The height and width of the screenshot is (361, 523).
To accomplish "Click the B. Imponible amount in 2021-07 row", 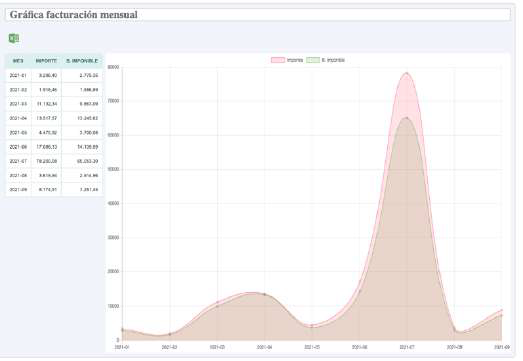I will pyautogui.click(x=88, y=161).
